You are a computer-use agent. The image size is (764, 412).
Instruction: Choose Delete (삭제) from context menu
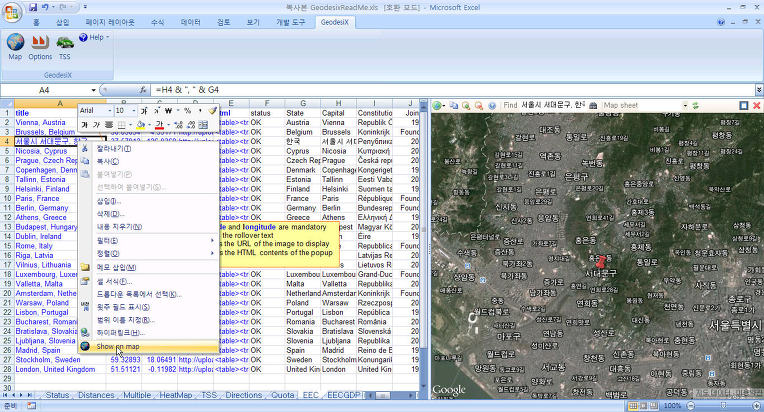[147, 214]
